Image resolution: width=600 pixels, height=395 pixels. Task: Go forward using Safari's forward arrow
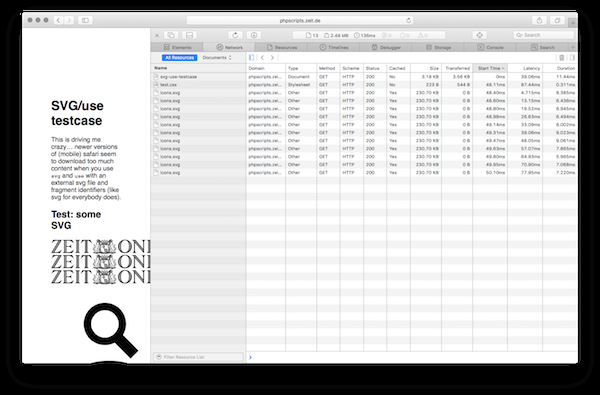pos(69,20)
